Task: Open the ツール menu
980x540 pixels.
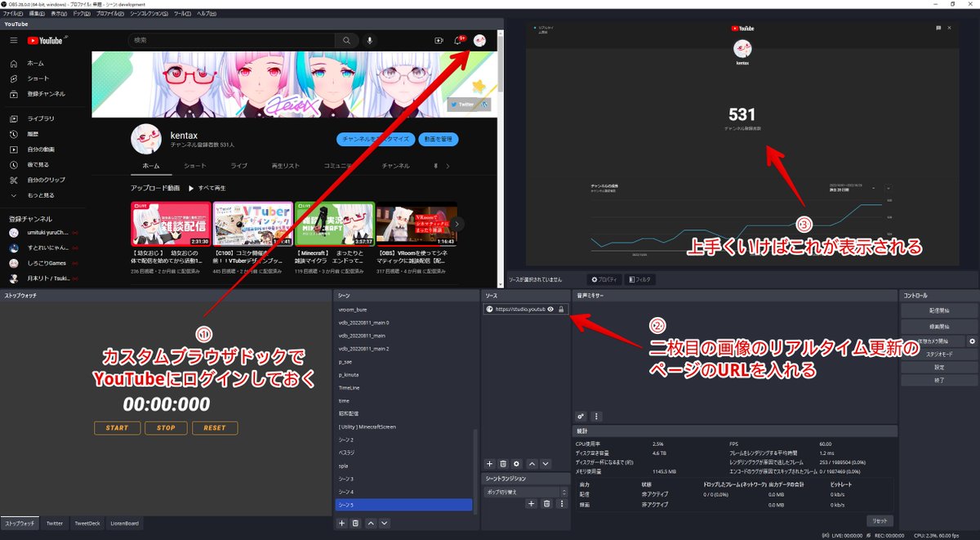Action: [x=182, y=14]
